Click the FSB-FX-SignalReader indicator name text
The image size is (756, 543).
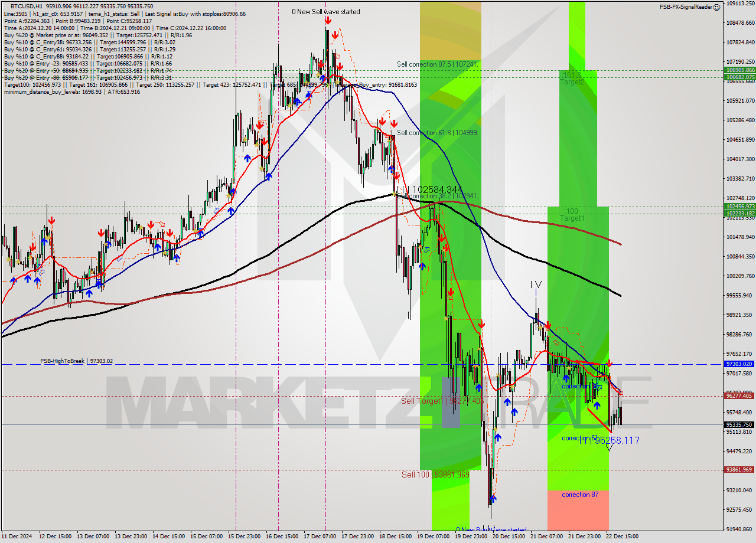tap(686, 7)
